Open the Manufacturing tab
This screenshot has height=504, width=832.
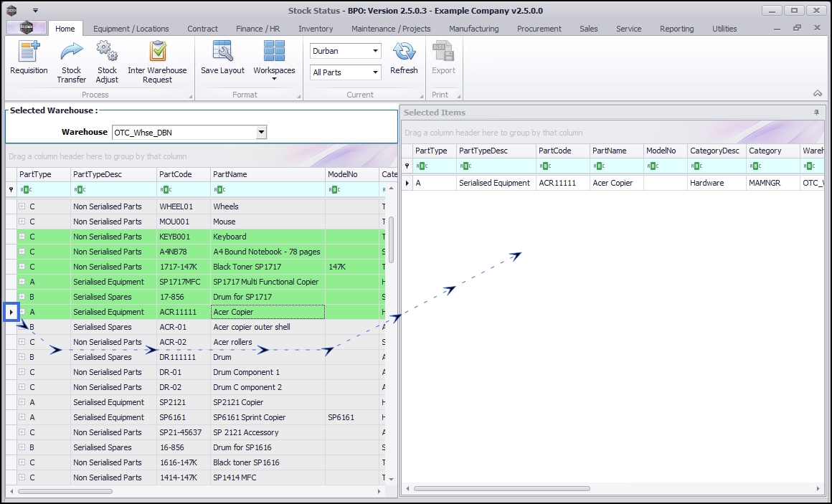click(474, 29)
